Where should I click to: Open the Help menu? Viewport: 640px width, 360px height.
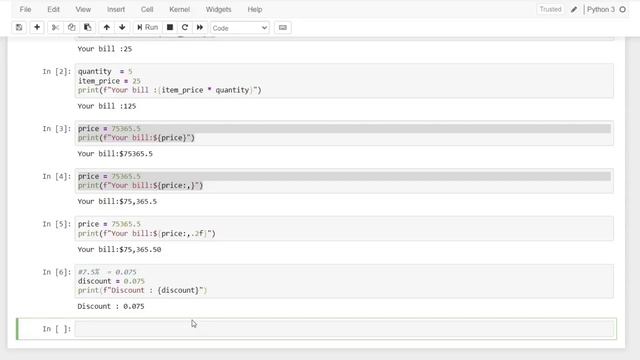point(255,9)
